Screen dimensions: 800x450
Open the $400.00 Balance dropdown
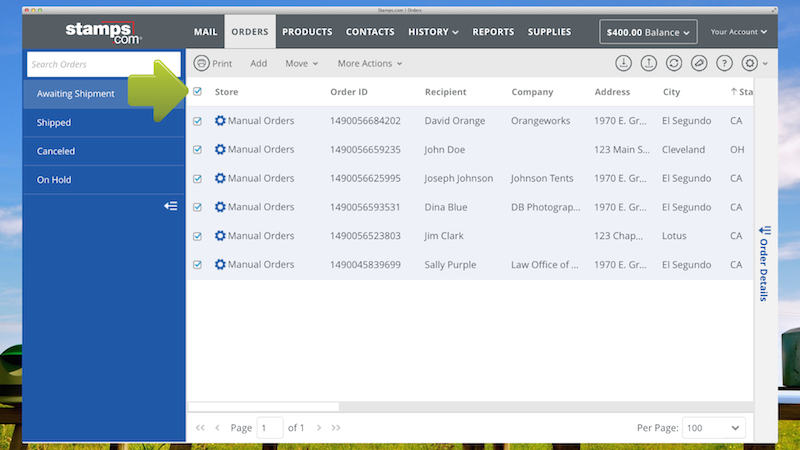(648, 32)
